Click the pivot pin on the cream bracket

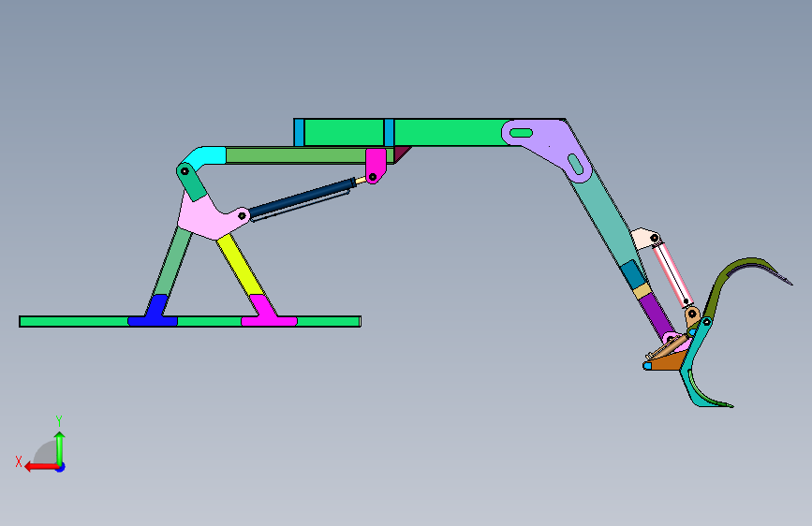655,238
